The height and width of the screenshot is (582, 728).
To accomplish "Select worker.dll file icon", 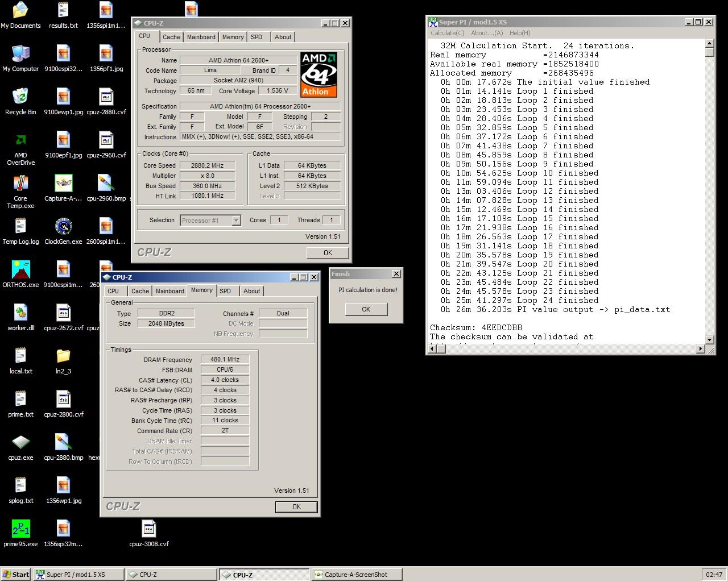I will coord(20,317).
